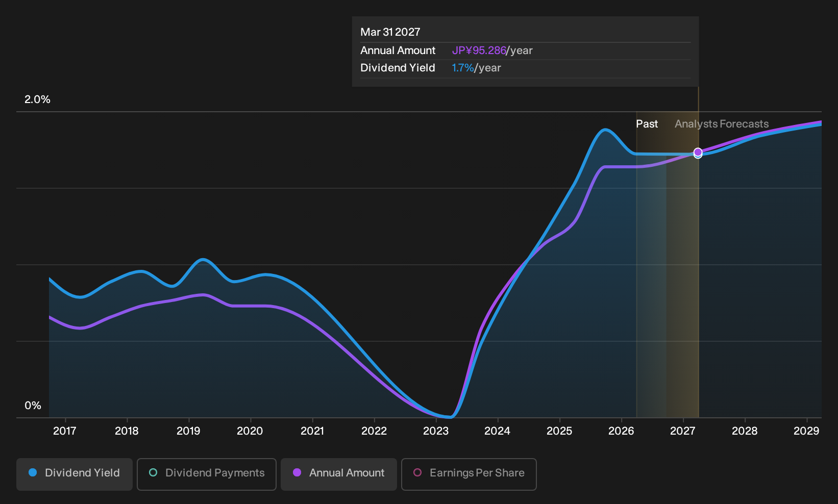Select the 2029 x-axis year label

click(806, 431)
